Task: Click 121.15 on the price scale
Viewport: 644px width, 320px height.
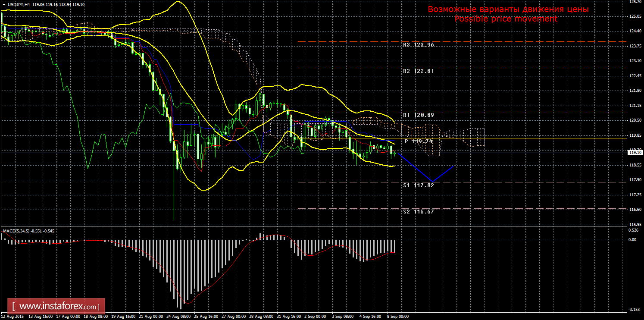Action: 635,106
